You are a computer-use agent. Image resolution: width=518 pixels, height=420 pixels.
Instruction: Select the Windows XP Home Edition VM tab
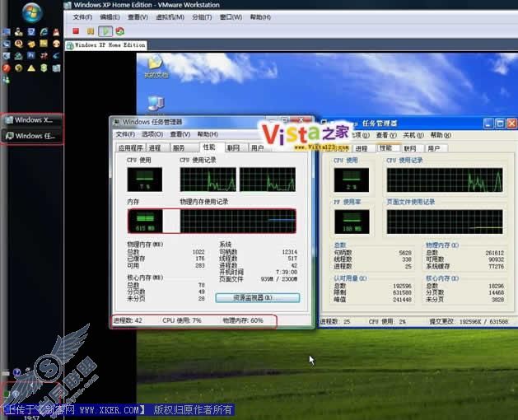point(106,45)
